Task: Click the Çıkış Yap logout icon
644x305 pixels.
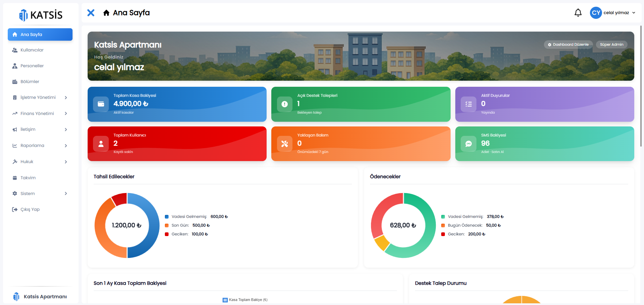Action: tap(15, 209)
